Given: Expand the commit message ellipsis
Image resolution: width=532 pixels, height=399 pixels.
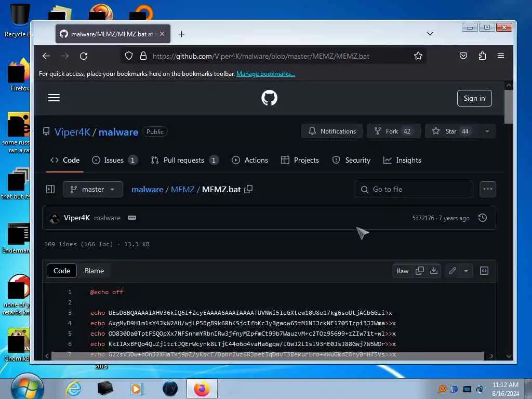Looking at the screenshot, I should pyautogui.click(x=132, y=218).
